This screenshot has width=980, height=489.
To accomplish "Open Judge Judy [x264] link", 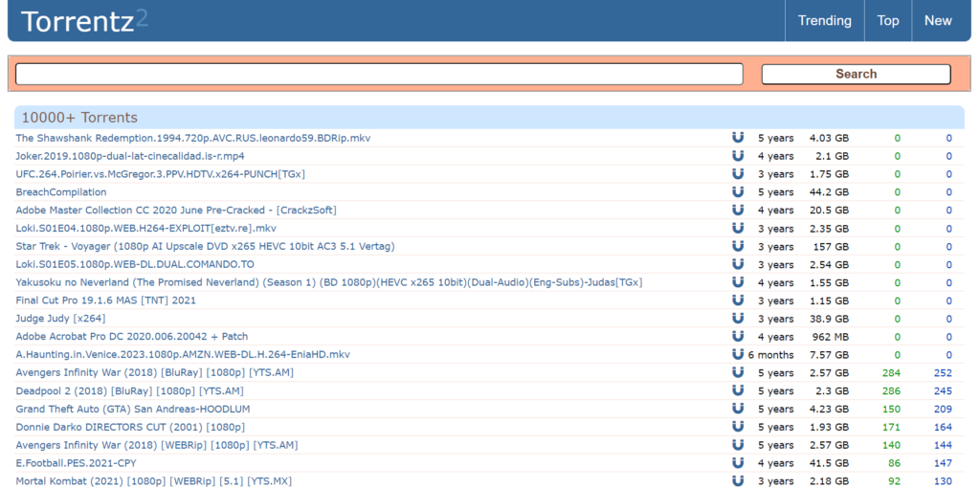I will pyautogui.click(x=60, y=319).
